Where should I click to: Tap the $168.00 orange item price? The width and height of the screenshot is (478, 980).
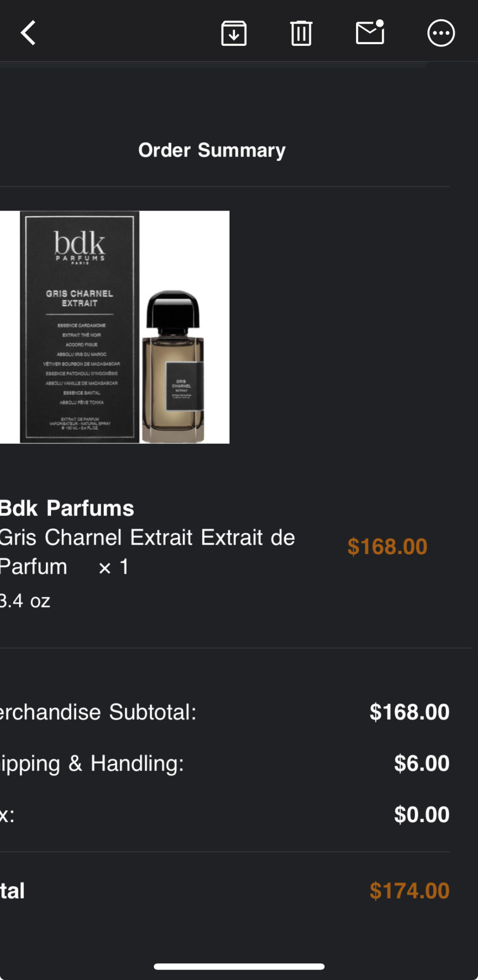pyautogui.click(x=387, y=546)
